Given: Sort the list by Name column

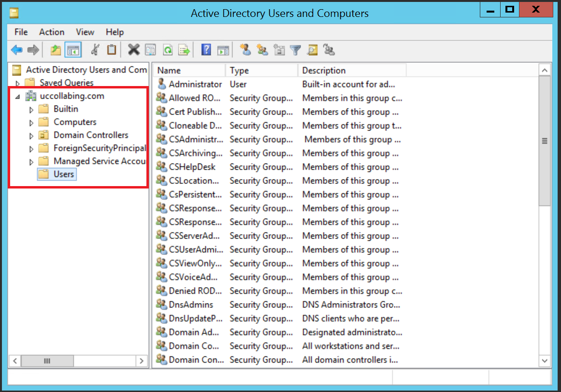Looking at the screenshot, I should pyautogui.click(x=189, y=71).
